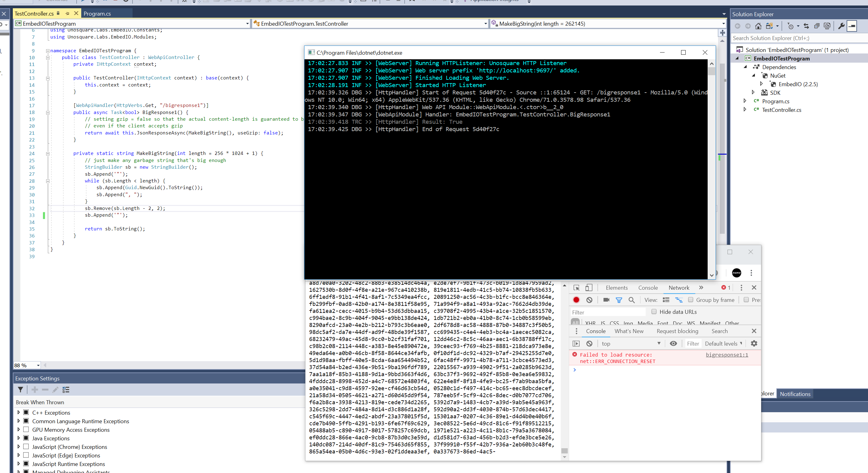Select large request rows view icon
The image size is (868, 473).
point(666,300)
